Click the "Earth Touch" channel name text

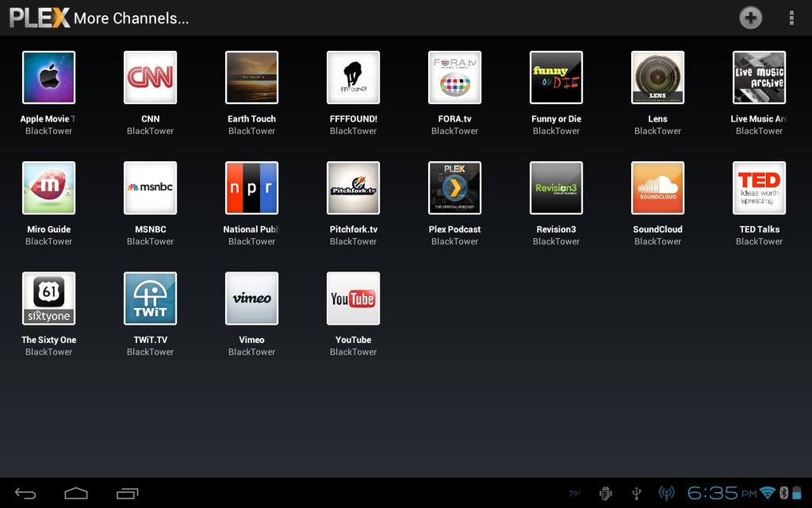click(x=251, y=119)
